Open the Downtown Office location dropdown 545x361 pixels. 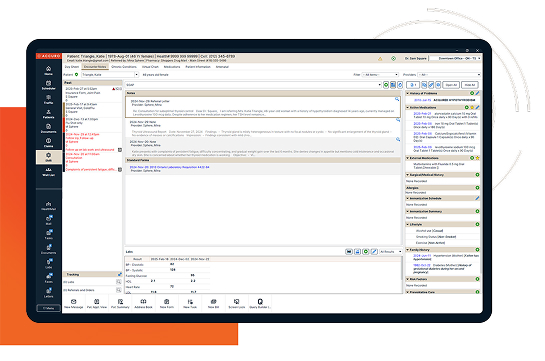[455, 58]
